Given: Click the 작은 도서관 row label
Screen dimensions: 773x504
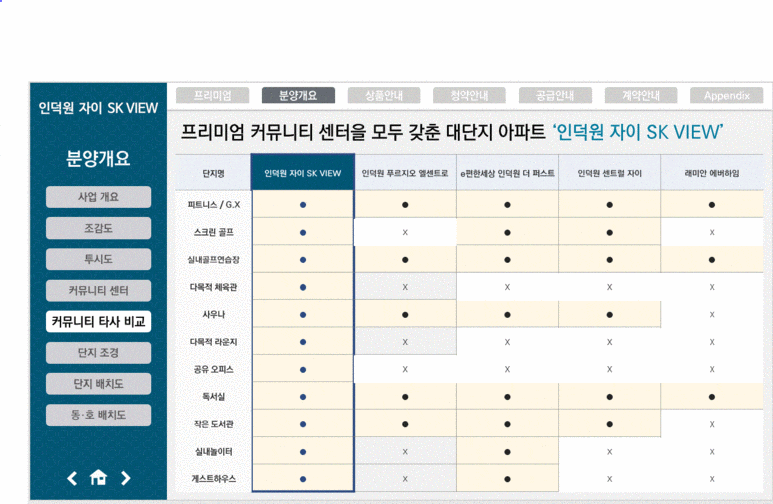Looking at the screenshot, I should [213, 424].
